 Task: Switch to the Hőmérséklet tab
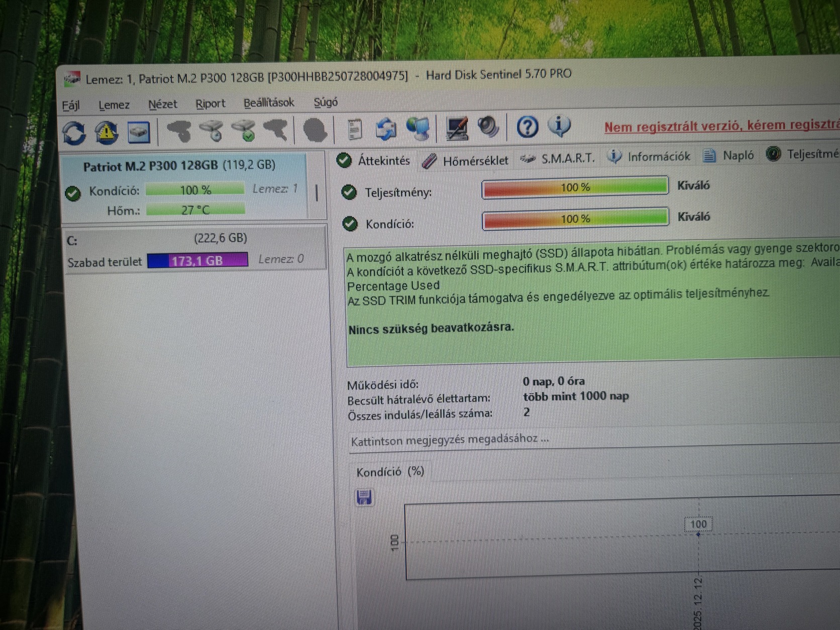click(x=465, y=160)
